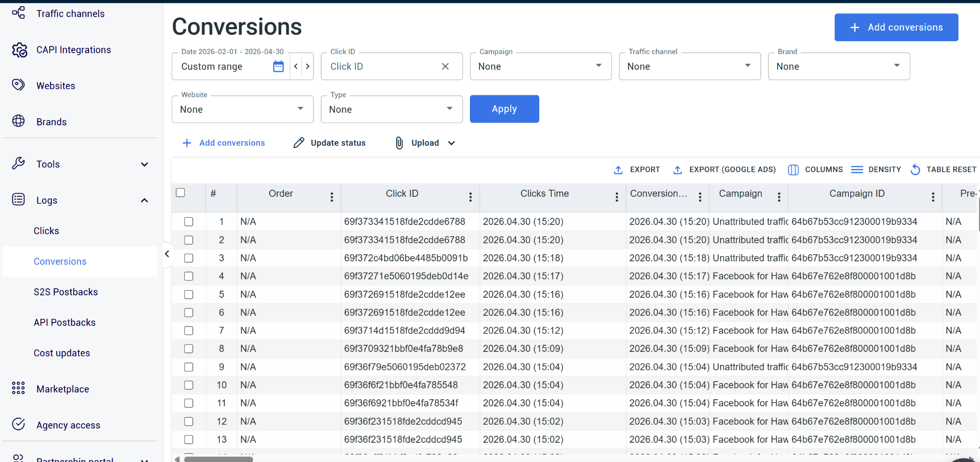The image size is (980, 462).
Task: Click the Apply filters button
Action: [504, 109]
